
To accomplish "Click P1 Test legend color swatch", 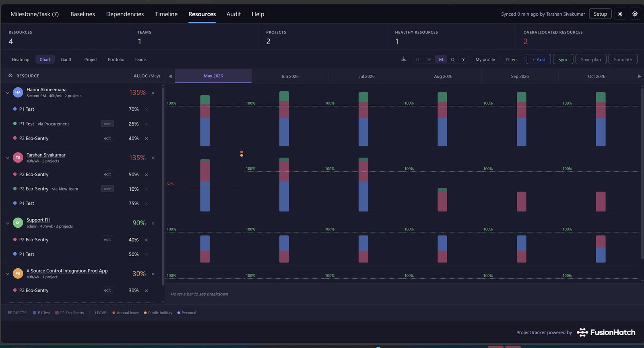I will [x=35, y=313].
